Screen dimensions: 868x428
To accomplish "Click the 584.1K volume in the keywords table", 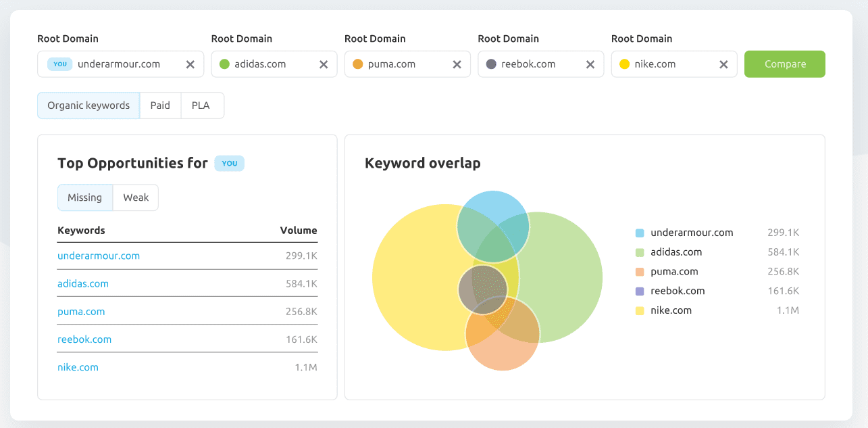I will point(301,283).
